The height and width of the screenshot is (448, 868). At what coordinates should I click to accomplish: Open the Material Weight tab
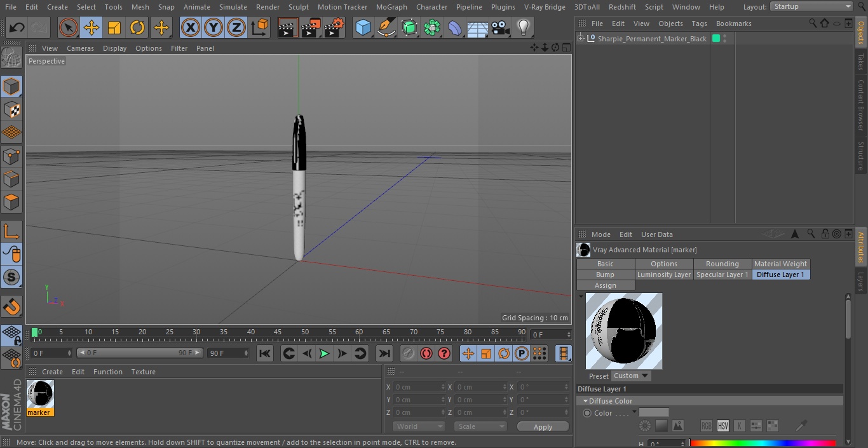click(x=781, y=264)
